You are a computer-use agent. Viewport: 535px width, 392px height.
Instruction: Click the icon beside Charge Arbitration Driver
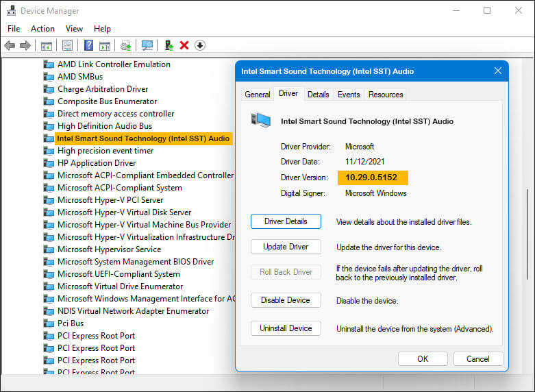point(49,89)
